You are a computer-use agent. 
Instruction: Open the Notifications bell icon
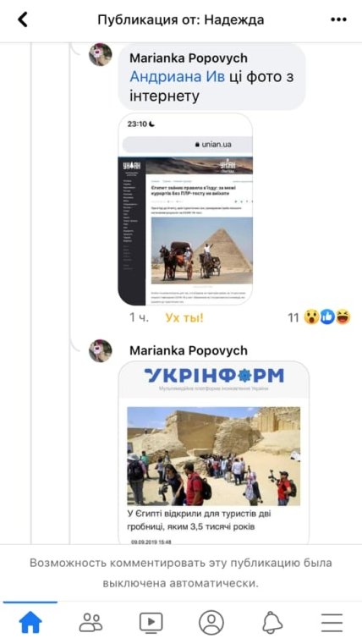coord(272,623)
